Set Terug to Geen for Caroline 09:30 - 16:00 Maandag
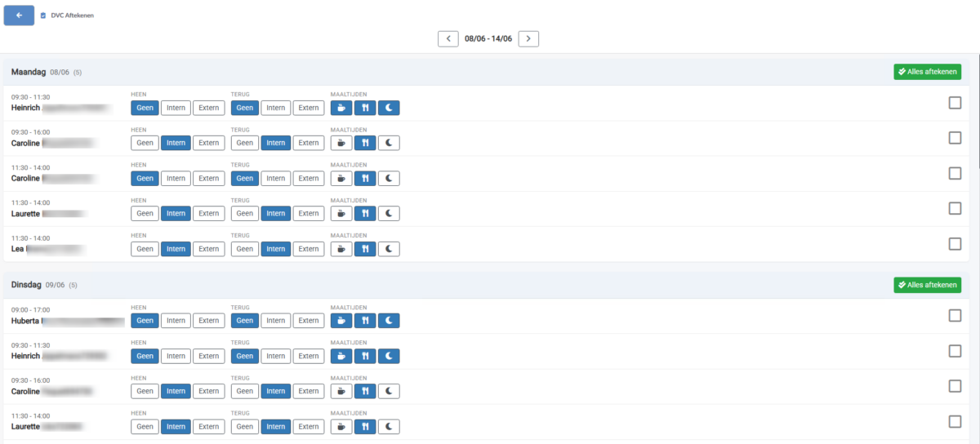The height and width of the screenshot is (444, 980). pos(245,143)
